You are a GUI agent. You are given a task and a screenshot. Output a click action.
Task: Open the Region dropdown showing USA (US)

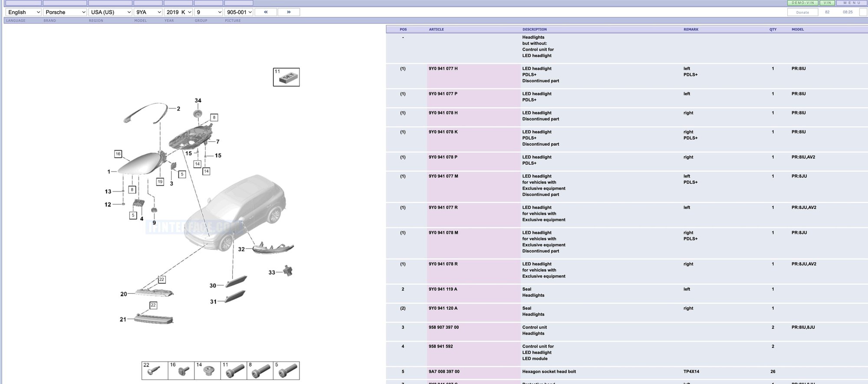111,12
